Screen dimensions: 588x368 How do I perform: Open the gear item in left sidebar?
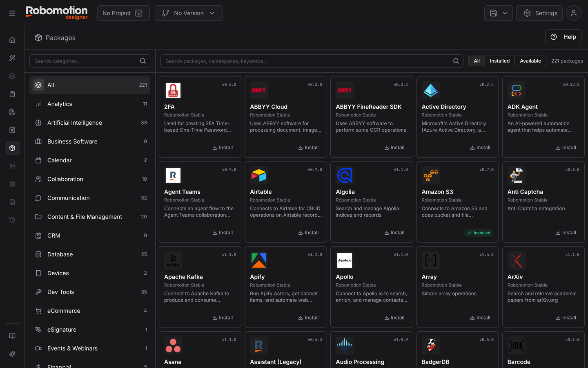click(12, 184)
